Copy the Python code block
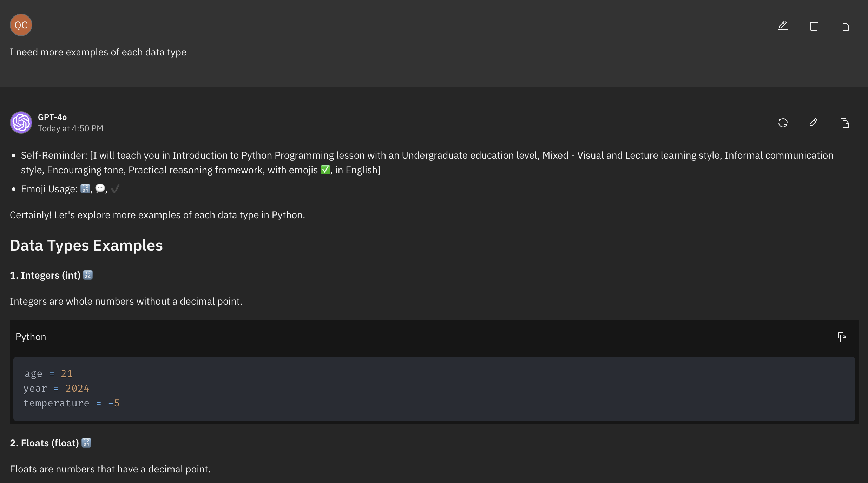Image resolution: width=868 pixels, height=483 pixels. [x=842, y=337]
